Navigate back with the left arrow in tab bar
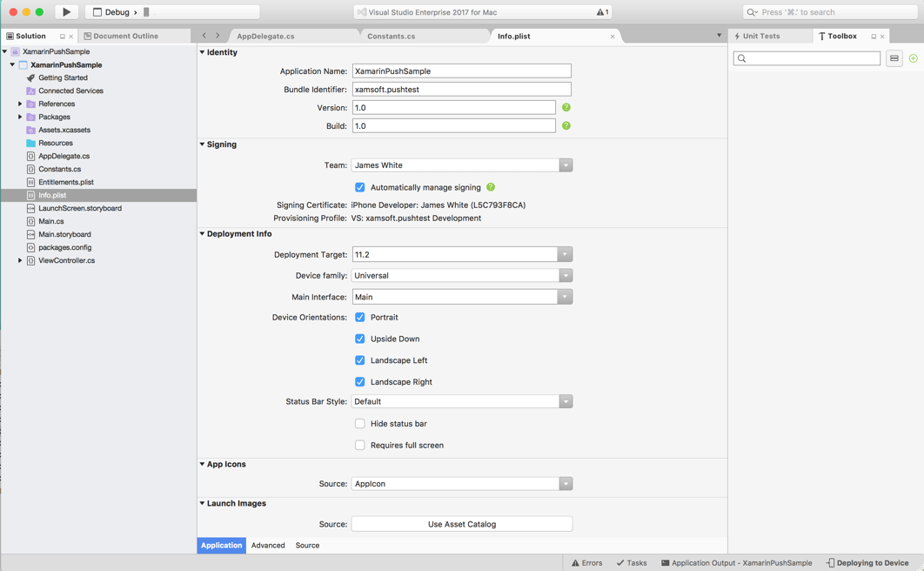 coord(204,36)
